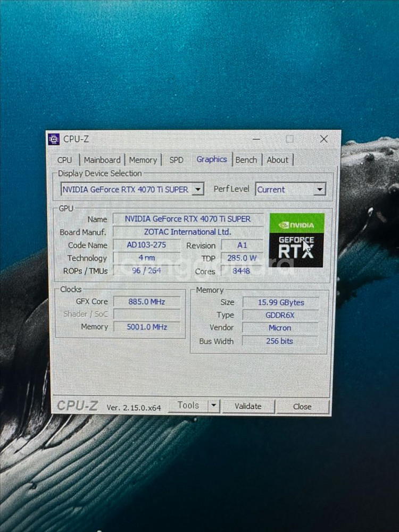Minimize the CPU-Z window
The image size is (399, 532).
[256, 139]
